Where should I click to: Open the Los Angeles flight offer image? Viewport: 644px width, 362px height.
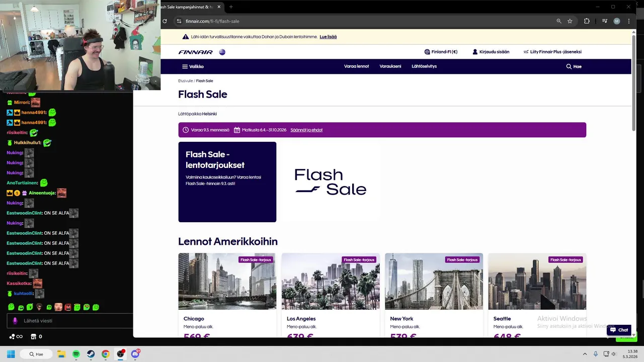tap(331, 282)
